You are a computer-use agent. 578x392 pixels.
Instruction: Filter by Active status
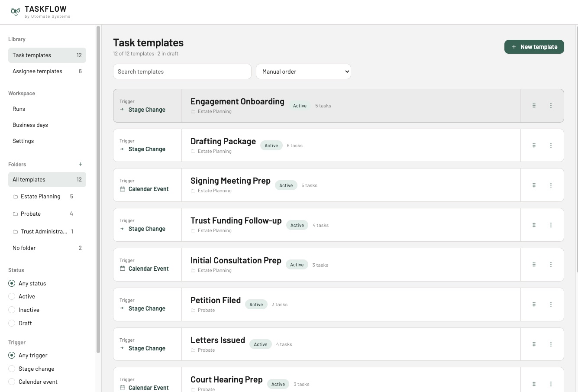click(12, 297)
